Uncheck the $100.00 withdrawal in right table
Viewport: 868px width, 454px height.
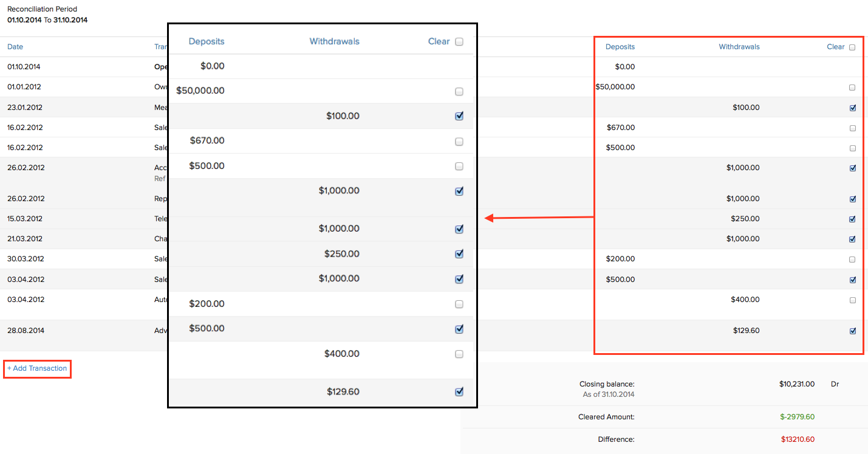pyautogui.click(x=853, y=108)
